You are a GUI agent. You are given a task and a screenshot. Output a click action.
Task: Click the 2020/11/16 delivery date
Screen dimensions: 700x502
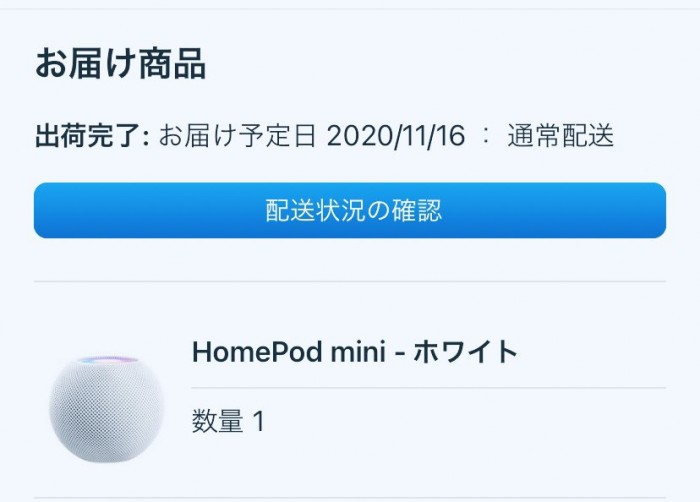point(396,136)
